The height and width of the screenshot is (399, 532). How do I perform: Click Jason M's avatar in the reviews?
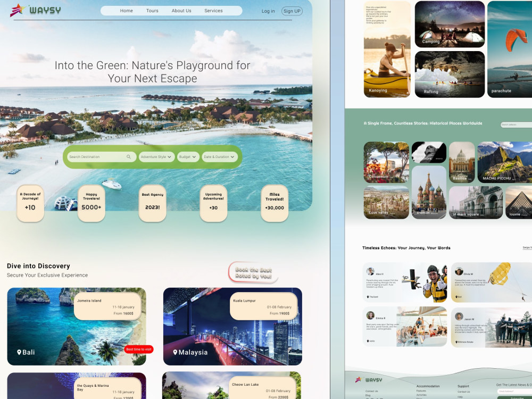(459, 316)
